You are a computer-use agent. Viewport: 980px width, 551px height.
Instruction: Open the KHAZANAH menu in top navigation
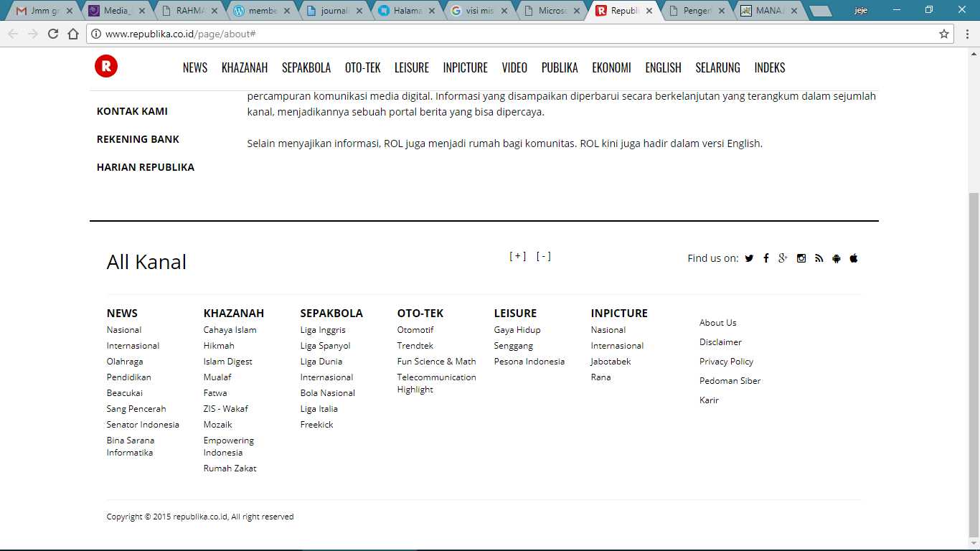(x=245, y=67)
